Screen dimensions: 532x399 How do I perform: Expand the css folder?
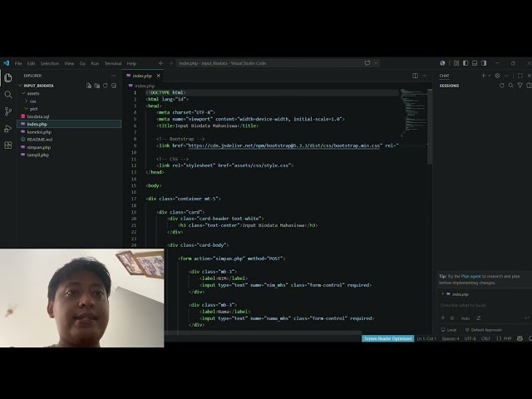pyautogui.click(x=27, y=101)
